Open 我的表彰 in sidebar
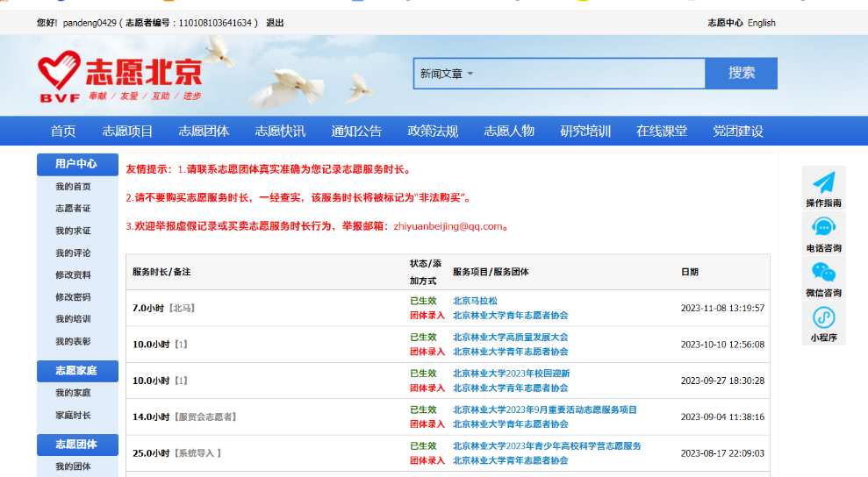The image size is (868, 477). (x=73, y=341)
